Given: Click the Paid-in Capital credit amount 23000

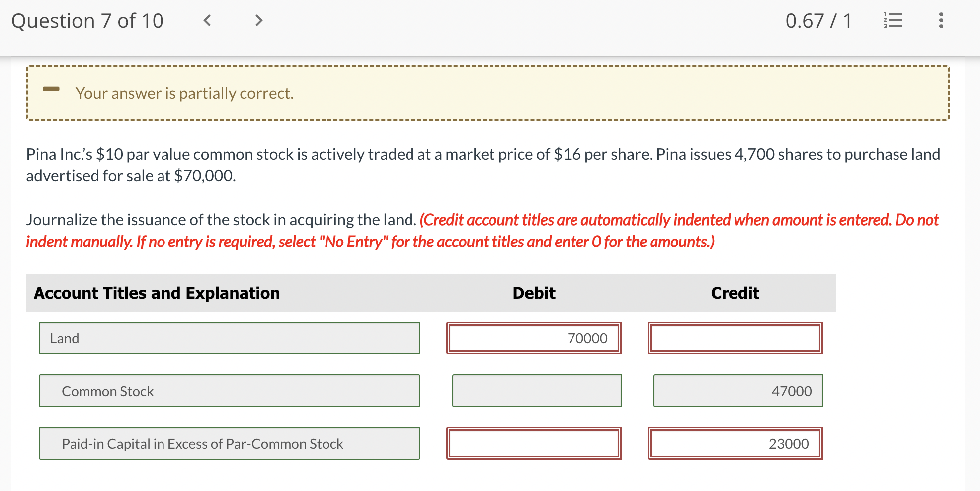Looking at the screenshot, I should click(735, 443).
